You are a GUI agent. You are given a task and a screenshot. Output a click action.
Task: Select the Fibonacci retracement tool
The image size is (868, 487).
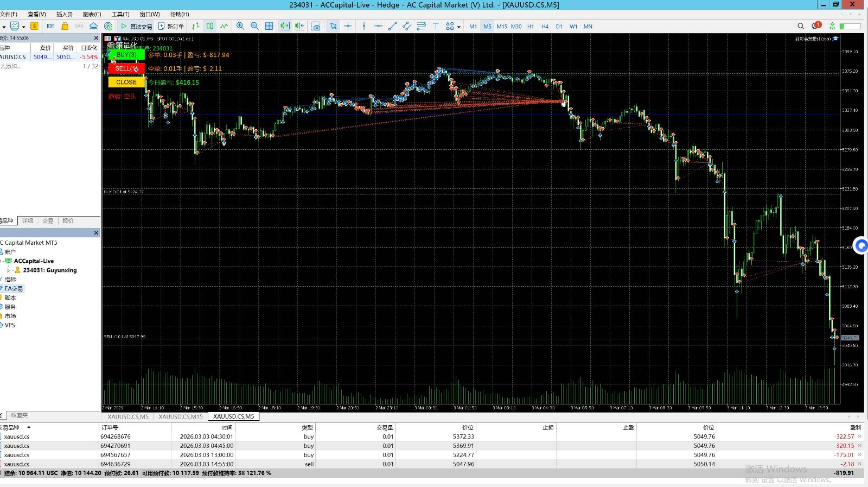pyautogui.click(x=422, y=26)
